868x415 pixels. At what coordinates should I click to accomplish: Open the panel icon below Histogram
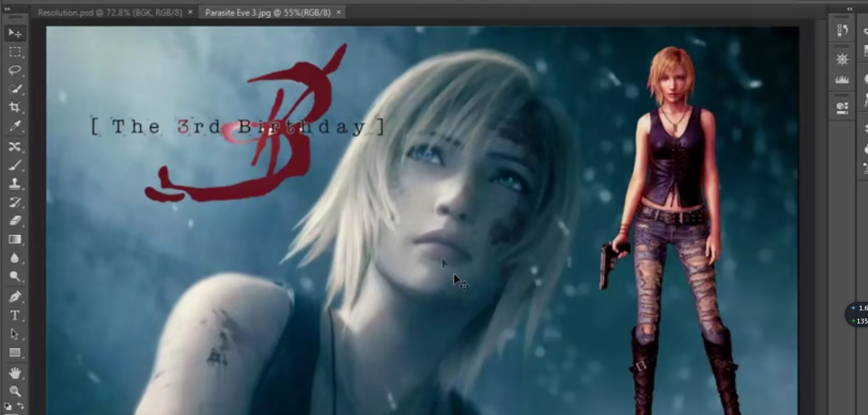click(842, 108)
